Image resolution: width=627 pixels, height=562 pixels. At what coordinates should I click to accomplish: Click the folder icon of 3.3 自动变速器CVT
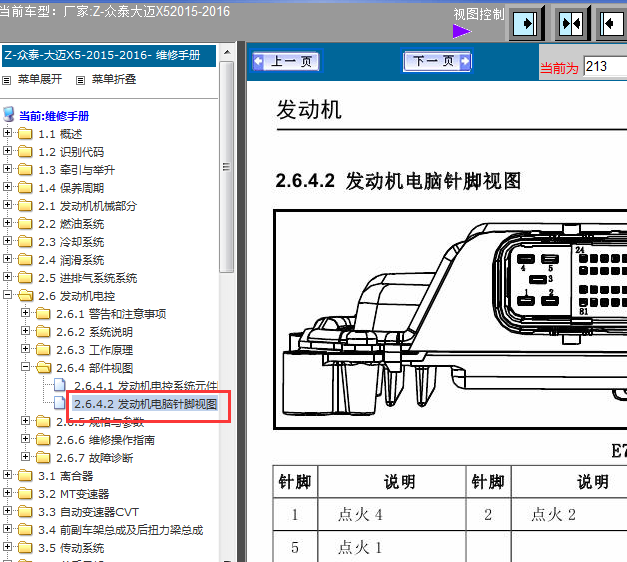[25, 512]
